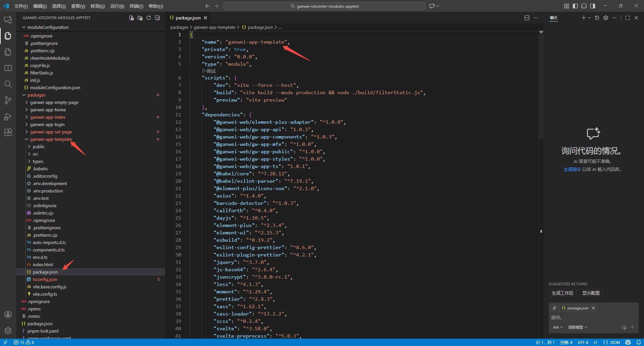Image resolution: width=644 pixels, height=346 pixels.
Task: Open the Search view in activity bar
Action: 8,84
